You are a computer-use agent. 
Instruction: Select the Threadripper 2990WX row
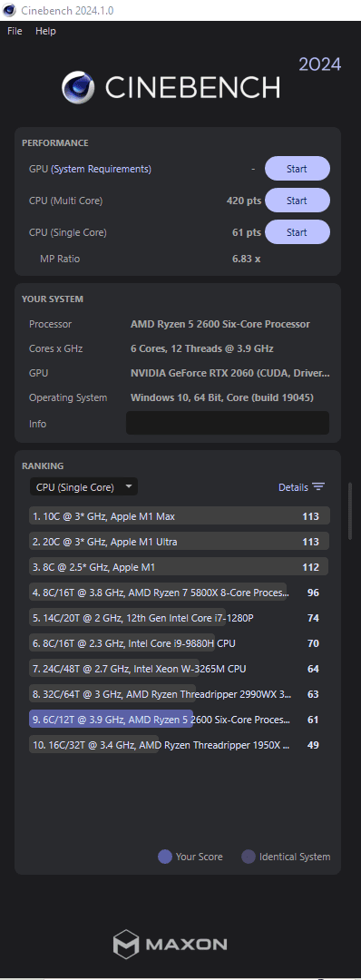(180, 694)
